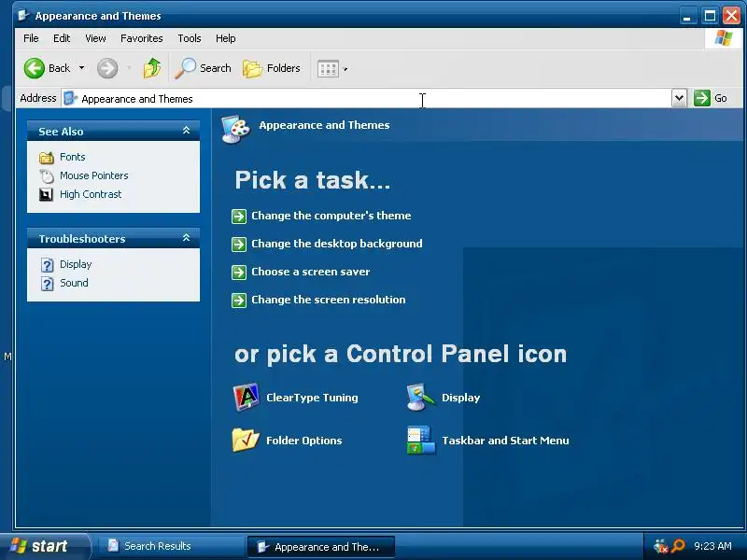Click arrow icon beside Change the screen resolution
This screenshot has height=560, width=747.
point(239,301)
